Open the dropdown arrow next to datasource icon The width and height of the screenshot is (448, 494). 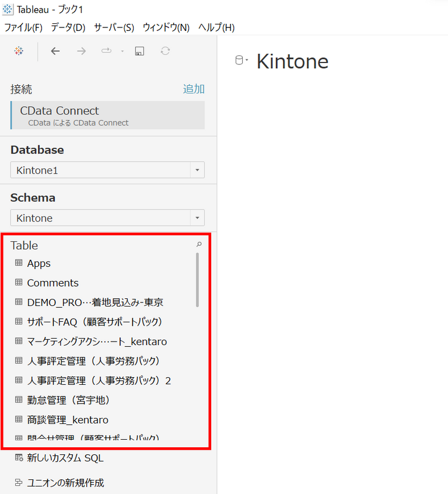point(247,60)
